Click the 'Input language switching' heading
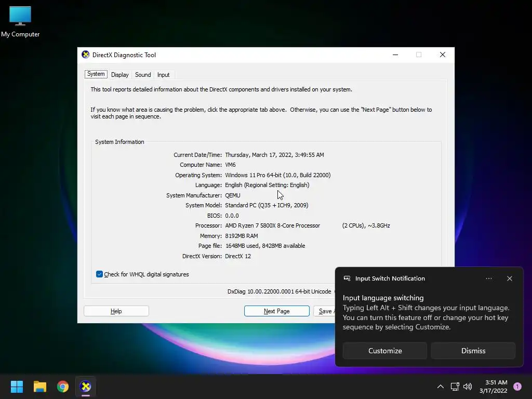This screenshot has width=532, height=399. (x=383, y=298)
